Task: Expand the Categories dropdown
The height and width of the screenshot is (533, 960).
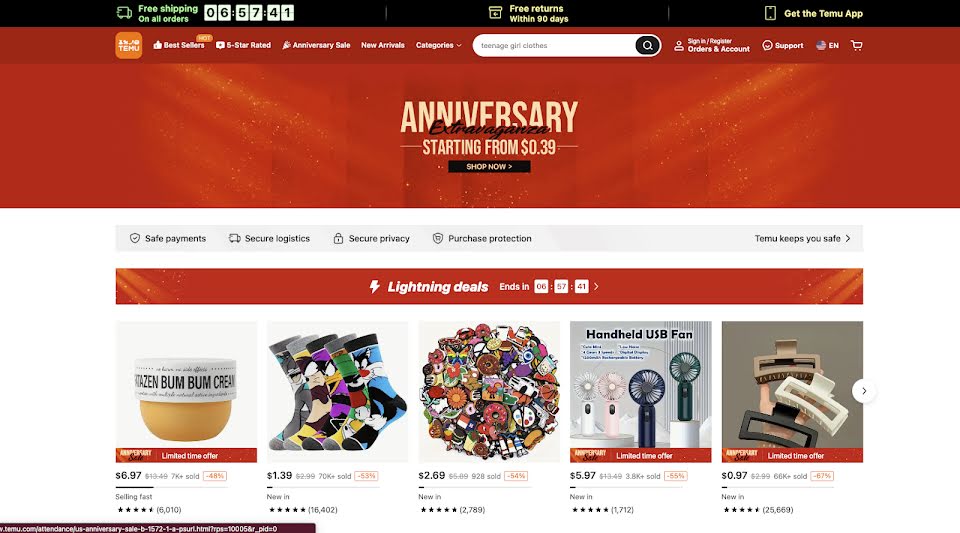Action: pos(438,45)
